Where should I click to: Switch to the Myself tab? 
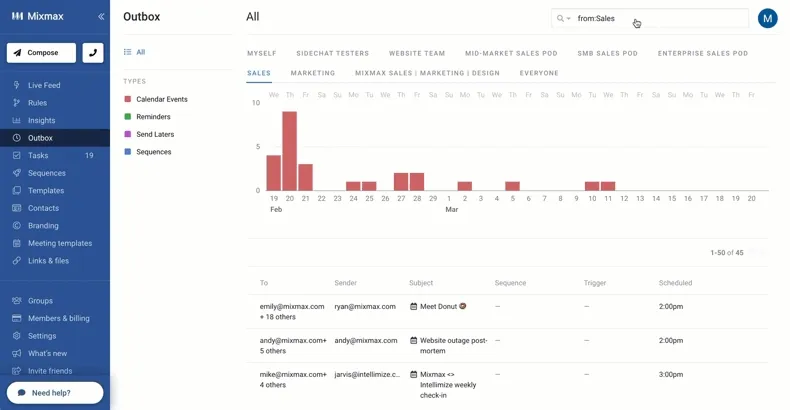(261, 53)
